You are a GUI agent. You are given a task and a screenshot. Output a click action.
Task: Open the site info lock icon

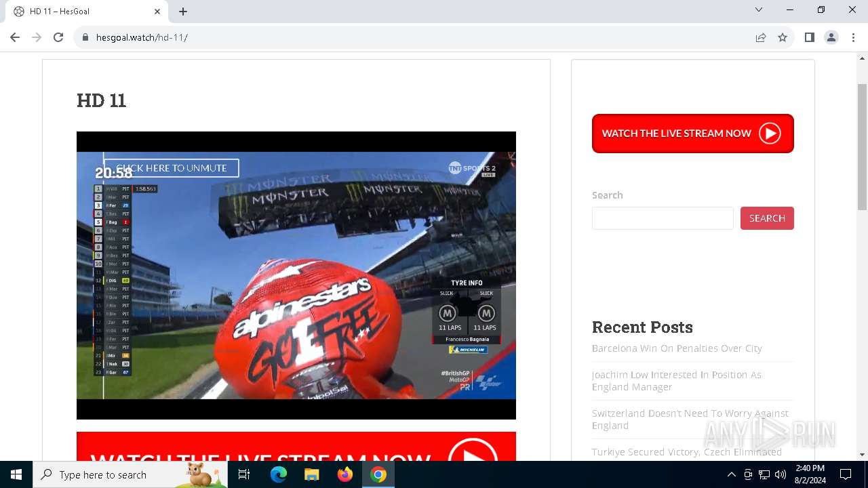click(85, 37)
